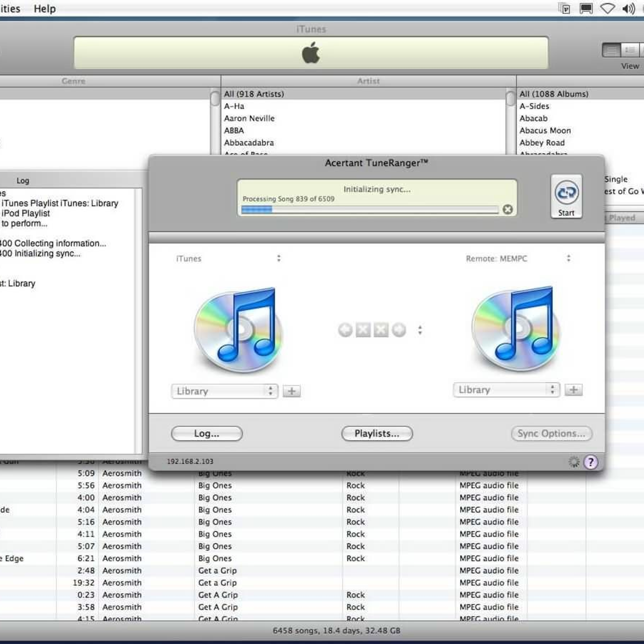Screen dimensions: 644x644
Task: Select album A-Sides
Action: pos(581,106)
